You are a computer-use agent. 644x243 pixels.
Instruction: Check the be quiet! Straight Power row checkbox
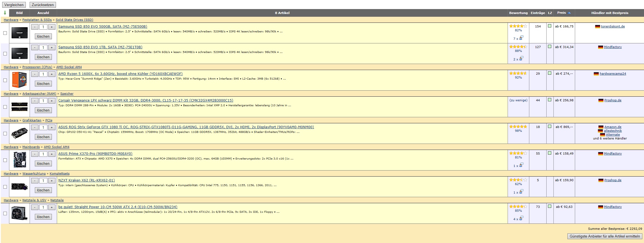pos(5,213)
